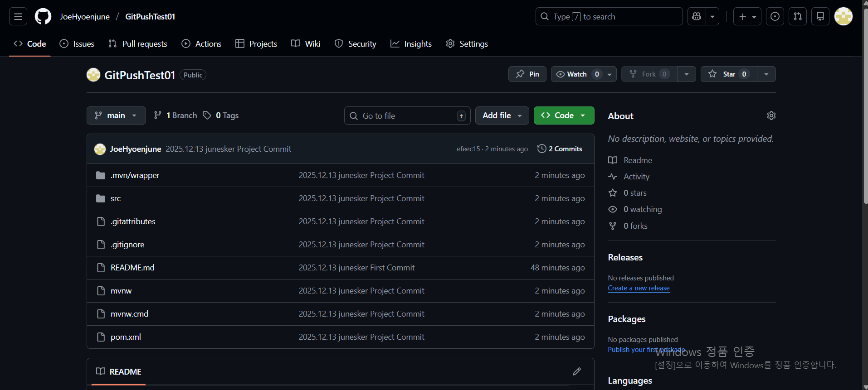The image size is (868, 390).
Task: Open the green Code dropdown
Action: click(x=564, y=116)
